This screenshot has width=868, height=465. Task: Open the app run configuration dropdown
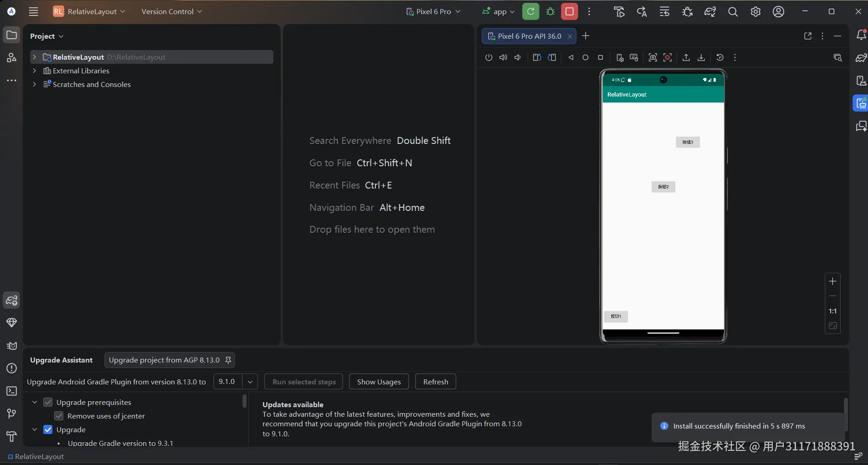tap(498, 11)
